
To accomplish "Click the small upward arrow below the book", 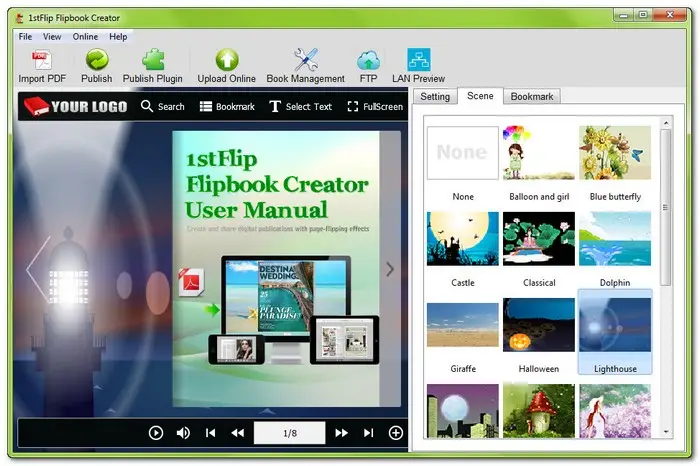I will coord(267,411).
